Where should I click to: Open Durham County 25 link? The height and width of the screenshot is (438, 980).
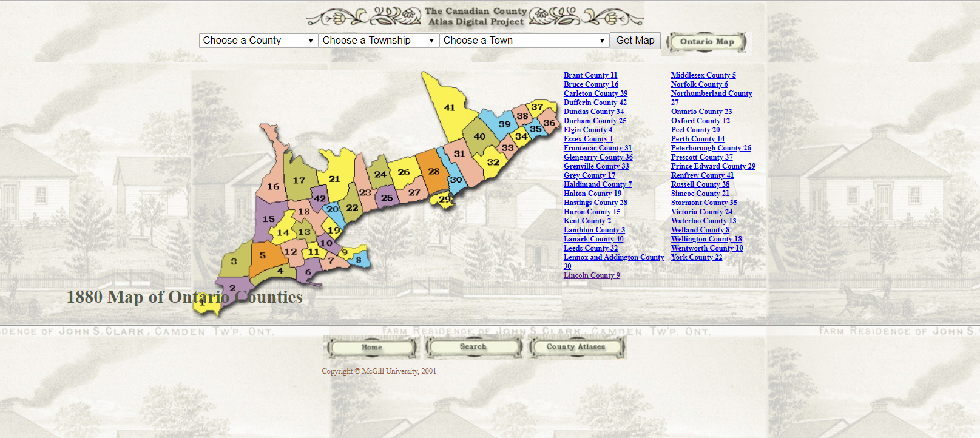[595, 121]
